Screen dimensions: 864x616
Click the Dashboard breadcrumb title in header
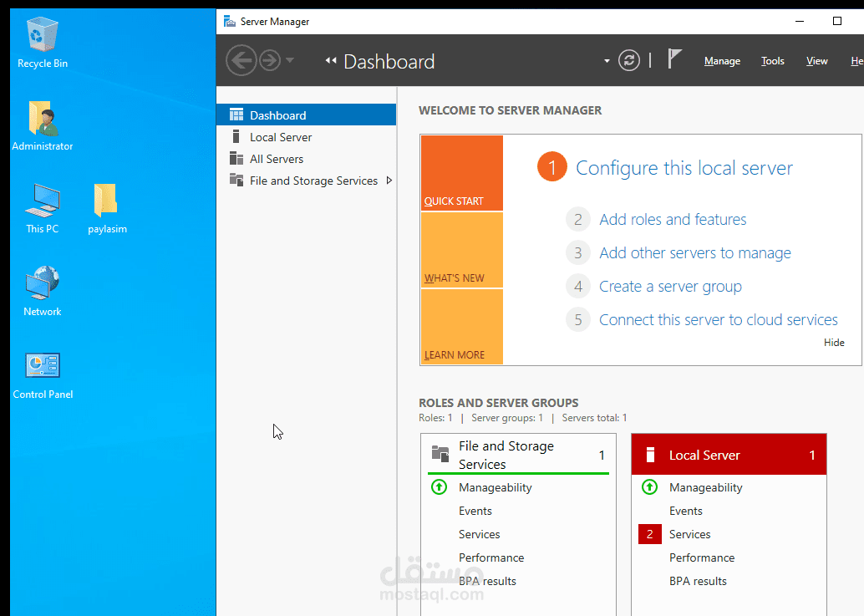[x=389, y=61]
